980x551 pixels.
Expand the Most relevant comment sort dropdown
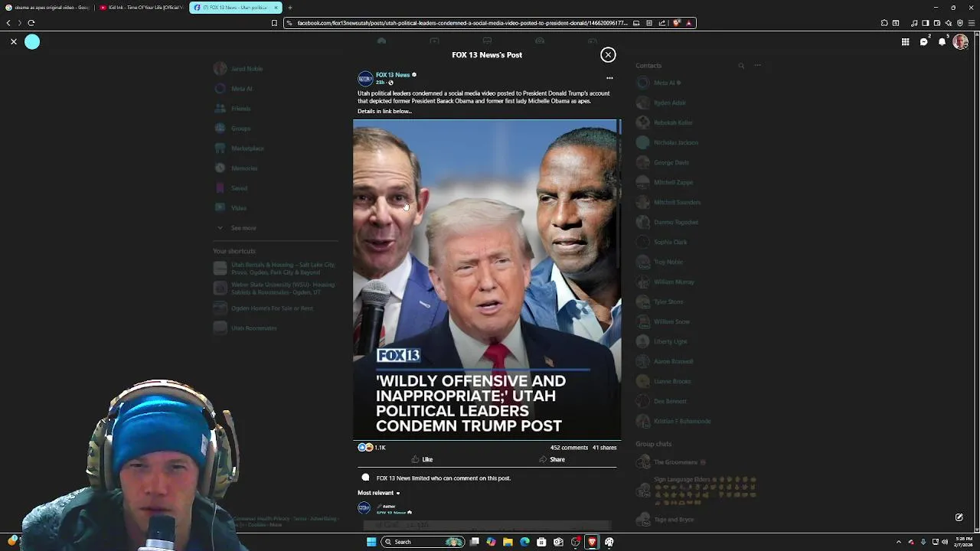[x=378, y=493]
